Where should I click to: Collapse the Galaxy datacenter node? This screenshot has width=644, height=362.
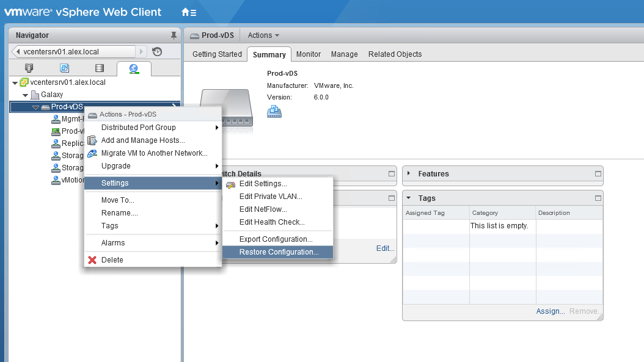25,95
